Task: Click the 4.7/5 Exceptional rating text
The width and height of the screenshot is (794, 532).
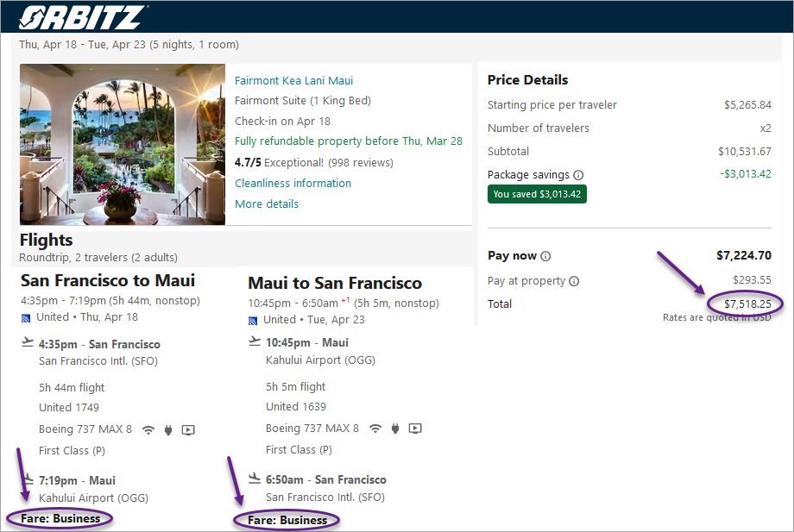Action: coord(314,163)
